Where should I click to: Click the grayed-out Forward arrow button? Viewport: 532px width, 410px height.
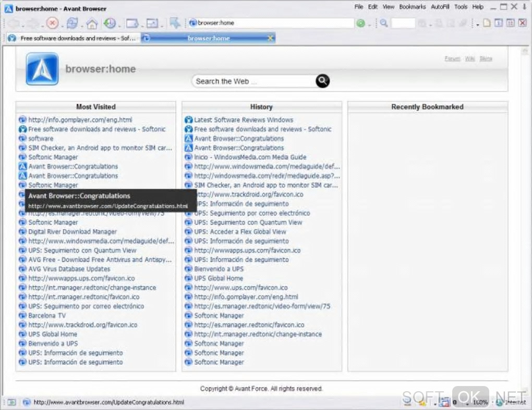click(x=33, y=23)
